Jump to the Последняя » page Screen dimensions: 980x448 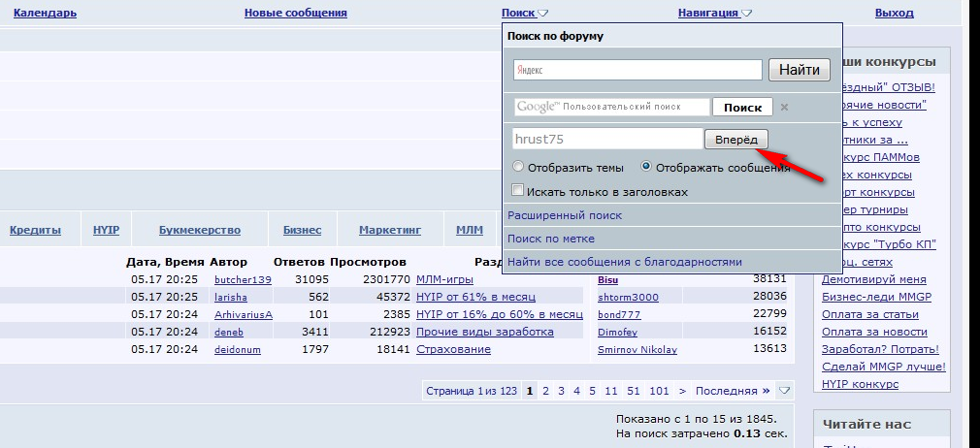[x=733, y=391]
